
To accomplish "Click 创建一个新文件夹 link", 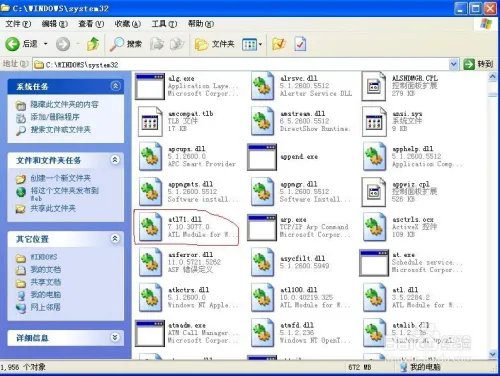I will tap(61, 178).
